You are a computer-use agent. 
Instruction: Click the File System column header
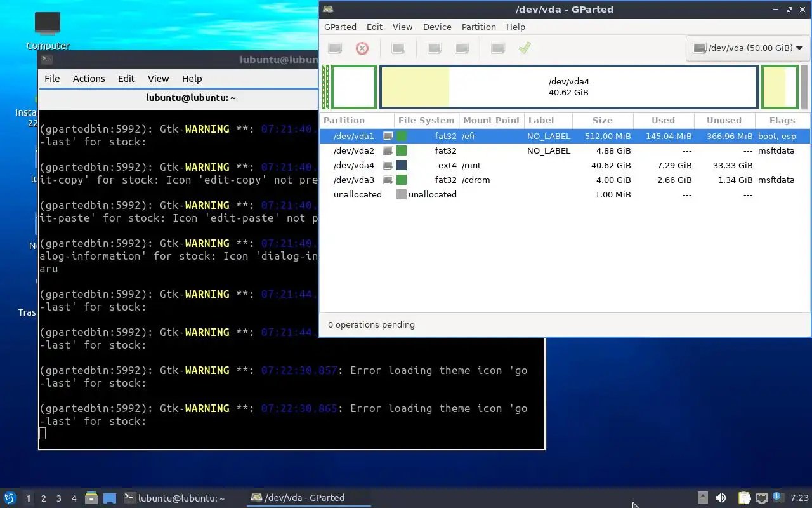(x=426, y=120)
